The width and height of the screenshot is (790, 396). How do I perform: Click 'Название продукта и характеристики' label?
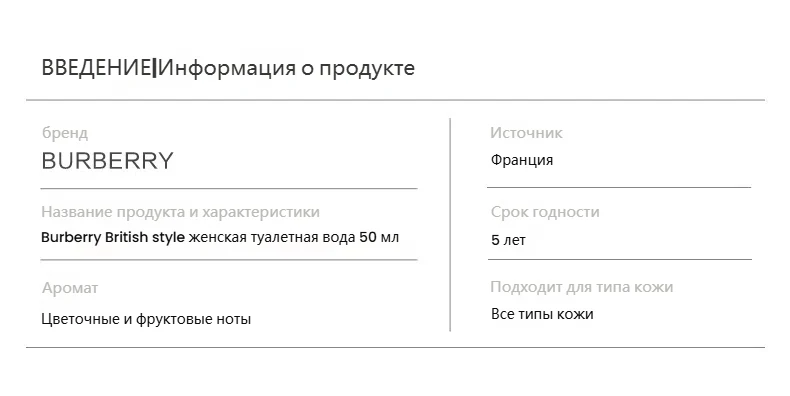(180, 212)
